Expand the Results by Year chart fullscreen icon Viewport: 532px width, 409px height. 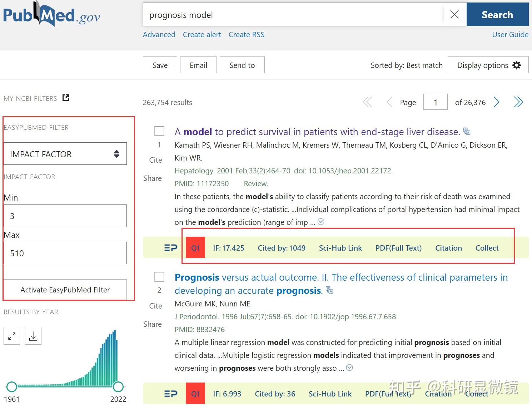11,335
